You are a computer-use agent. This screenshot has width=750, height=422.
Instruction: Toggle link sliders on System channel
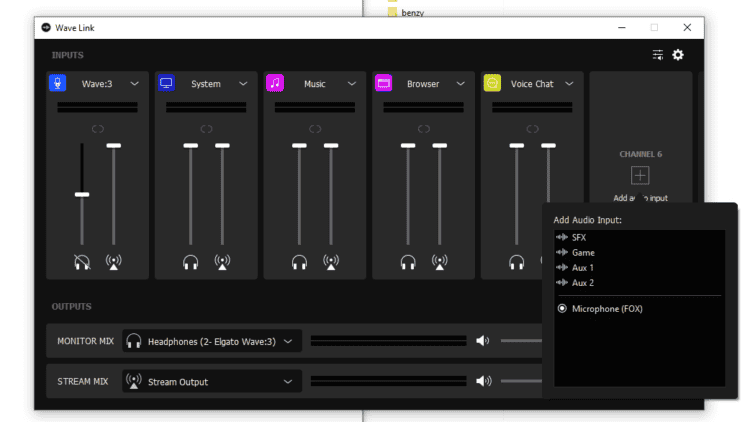point(206,129)
